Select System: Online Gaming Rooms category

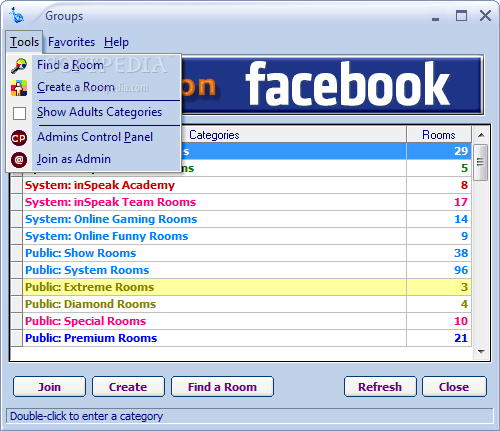pyautogui.click(x=215, y=219)
